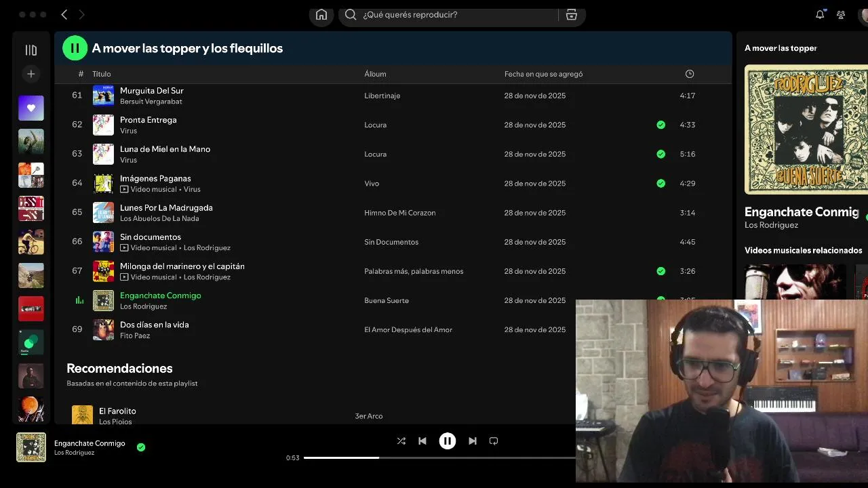Click the song progress bar
The image size is (868, 488).
coord(439,457)
